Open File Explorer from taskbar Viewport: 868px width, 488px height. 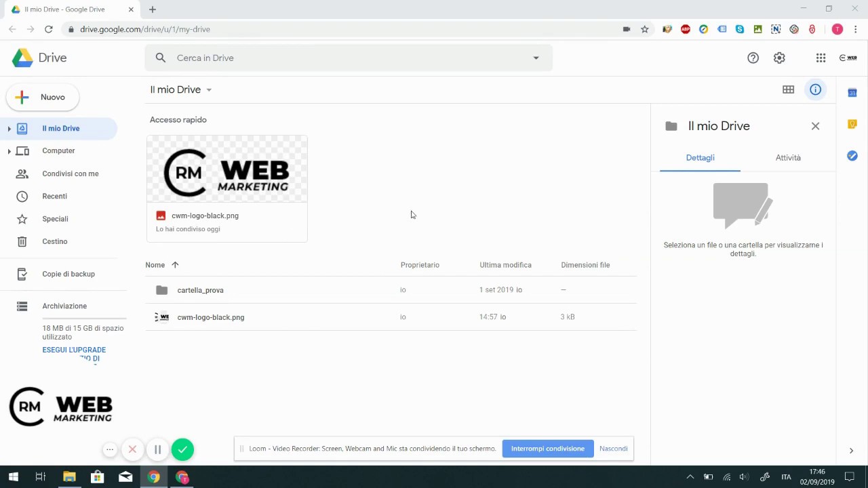pyautogui.click(x=69, y=477)
